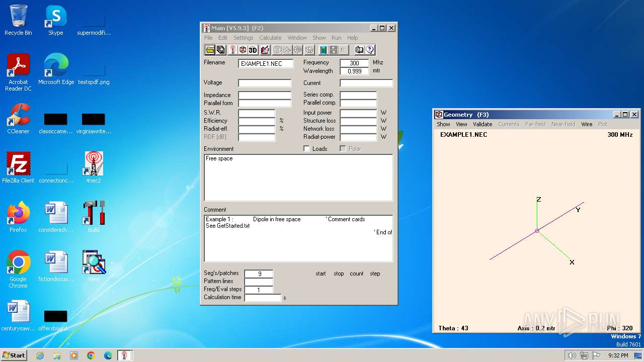Click the 'Axis : 0.2 mtr' text
Viewport: 644px width, 362px height.
(536, 328)
